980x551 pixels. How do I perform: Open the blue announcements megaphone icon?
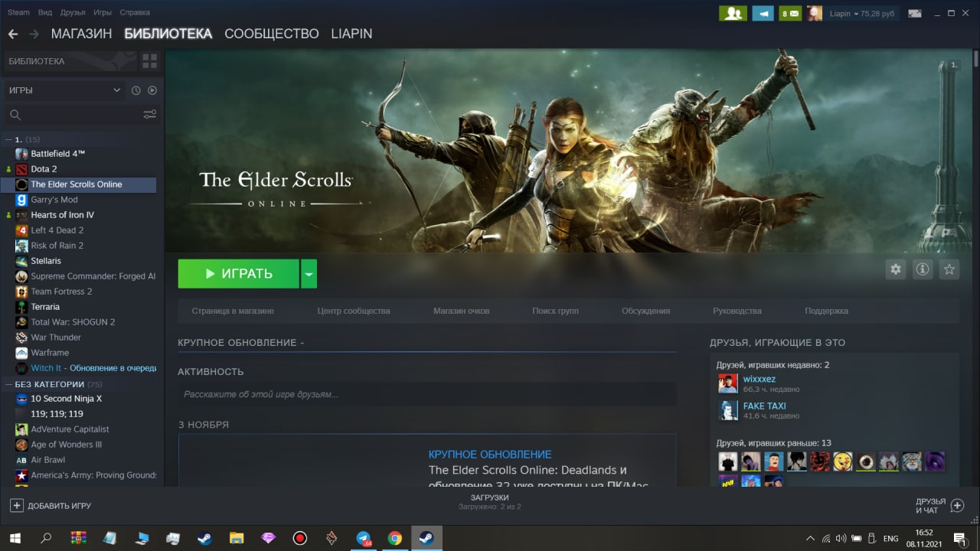click(763, 13)
